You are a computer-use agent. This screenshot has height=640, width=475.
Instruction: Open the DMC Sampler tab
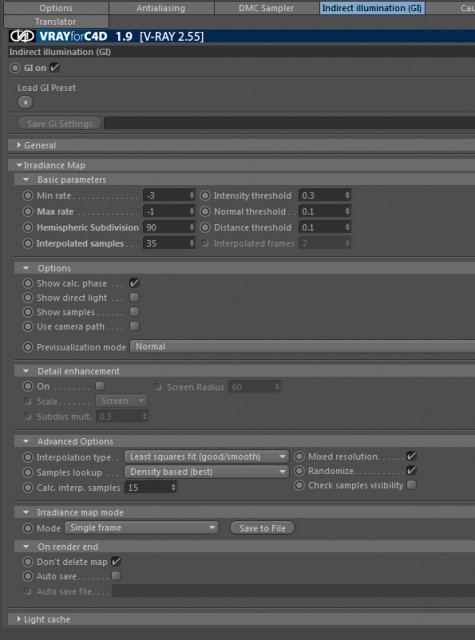(x=266, y=8)
